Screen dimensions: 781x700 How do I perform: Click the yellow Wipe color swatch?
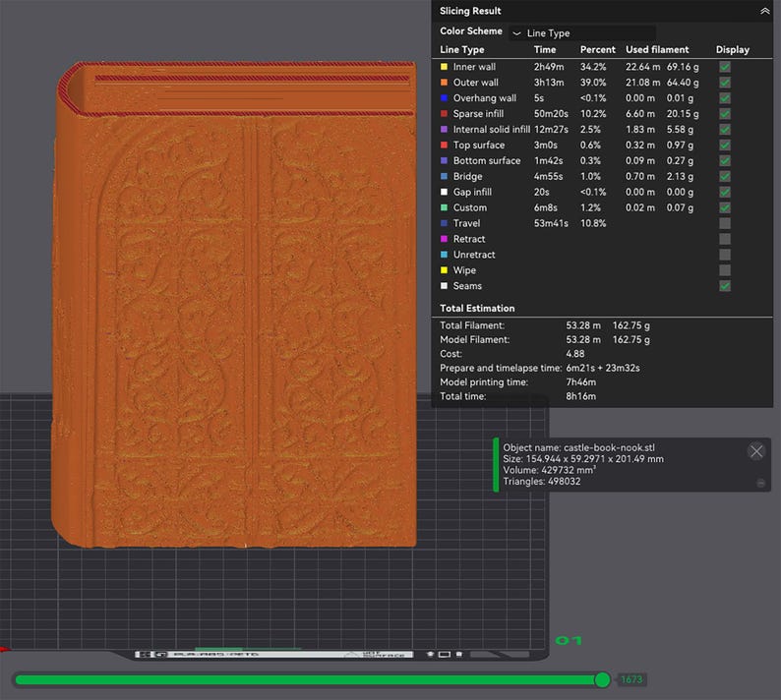tap(444, 270)
